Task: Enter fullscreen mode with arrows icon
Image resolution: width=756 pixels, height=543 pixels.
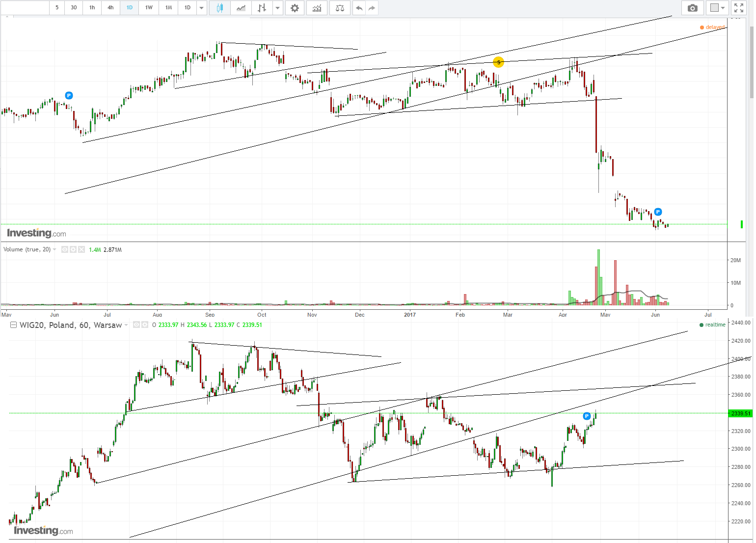Action: coord(739,8)
